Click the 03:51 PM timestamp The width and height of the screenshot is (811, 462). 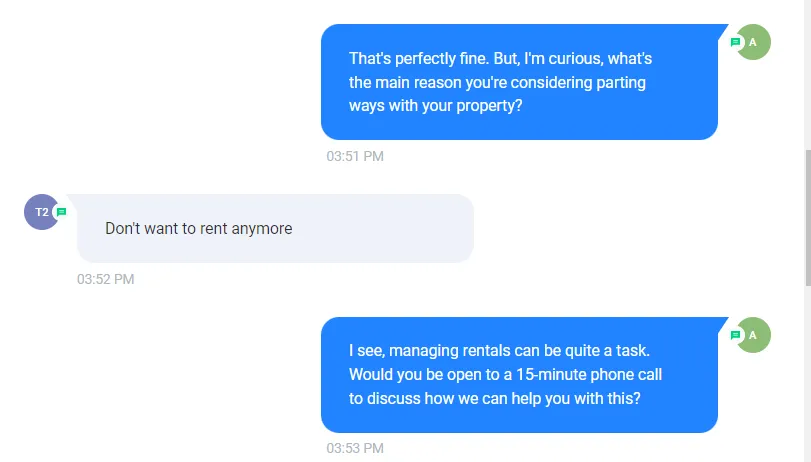[355, 156]
